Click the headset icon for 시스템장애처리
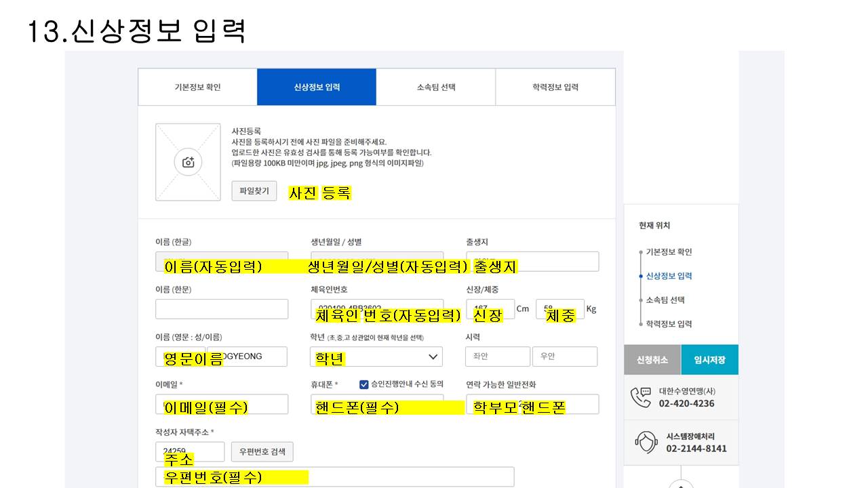The height and width of the screenshot is (488, 868). (x=645, y=442)
